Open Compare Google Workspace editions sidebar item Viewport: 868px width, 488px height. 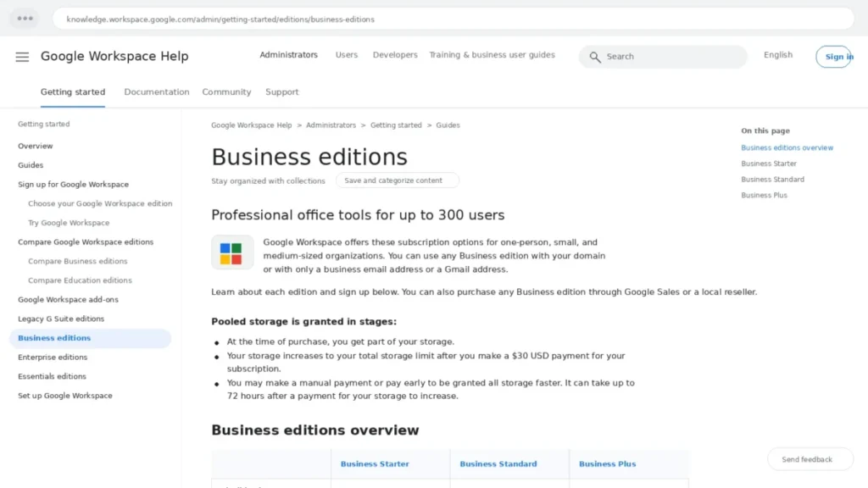[86, 241]
